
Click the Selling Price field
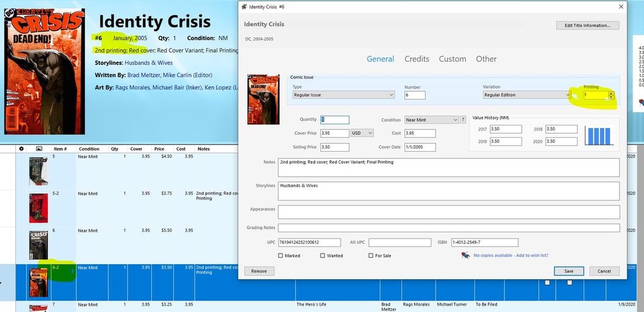point(335,147)
